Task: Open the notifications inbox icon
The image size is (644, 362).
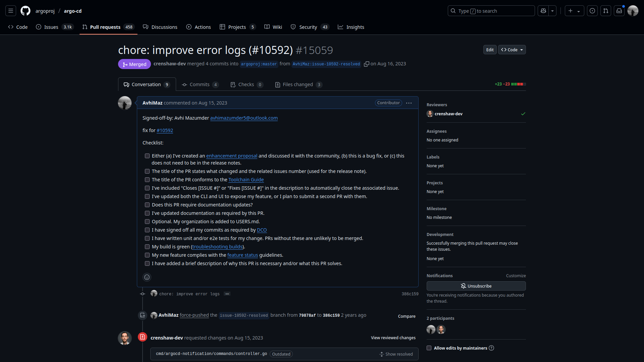Action: pos(619,11)
